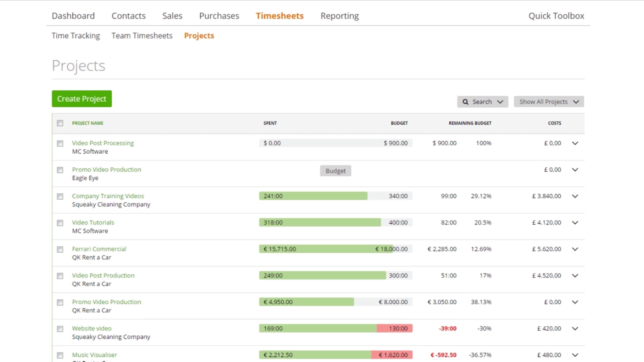Screen dimensions: 644x362
Task: Expand the Video Tutorials row chevron
Action: (575, 223)
